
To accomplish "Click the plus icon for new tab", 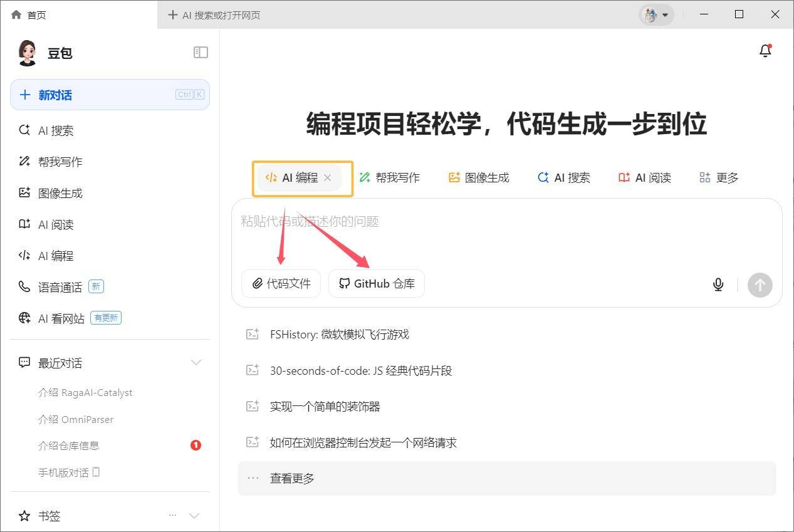I will (x=173, y=14).
